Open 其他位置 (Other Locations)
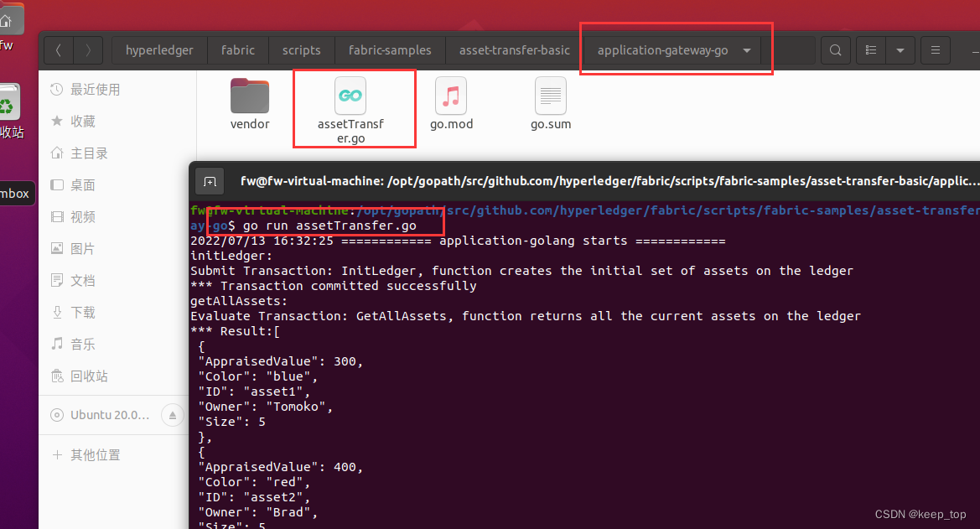The image size is (980, 529). [114, 455]
